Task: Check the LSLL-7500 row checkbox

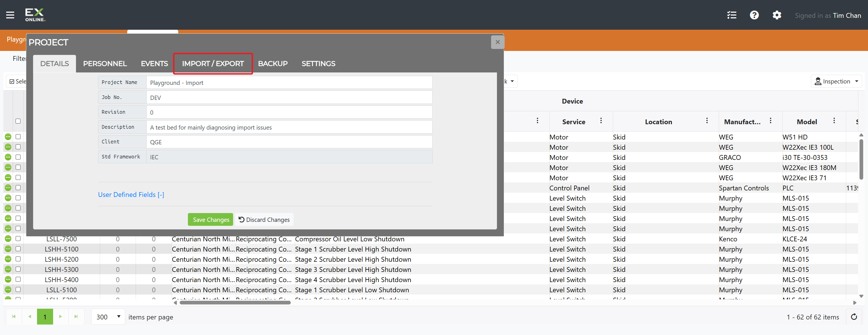Action: pyautogui.click(x=18, y=239)
